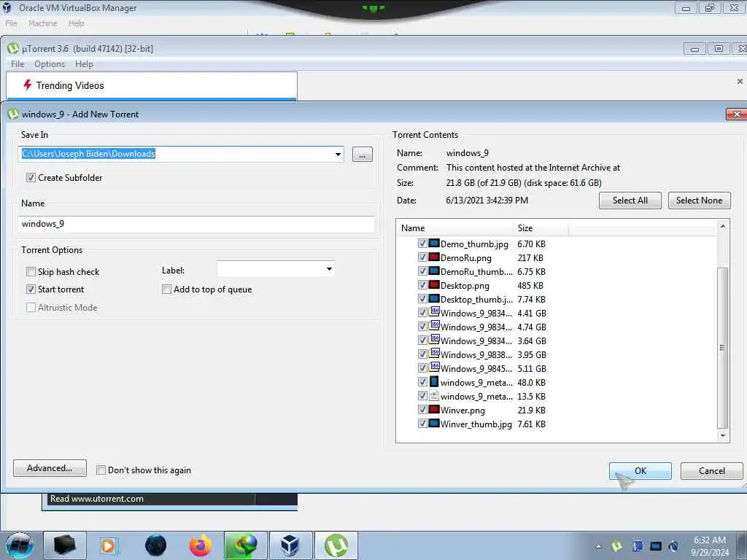The image size is (747, 560).
Task: Click the Demo_thumb.jpg file type icon
Action: 433,244
